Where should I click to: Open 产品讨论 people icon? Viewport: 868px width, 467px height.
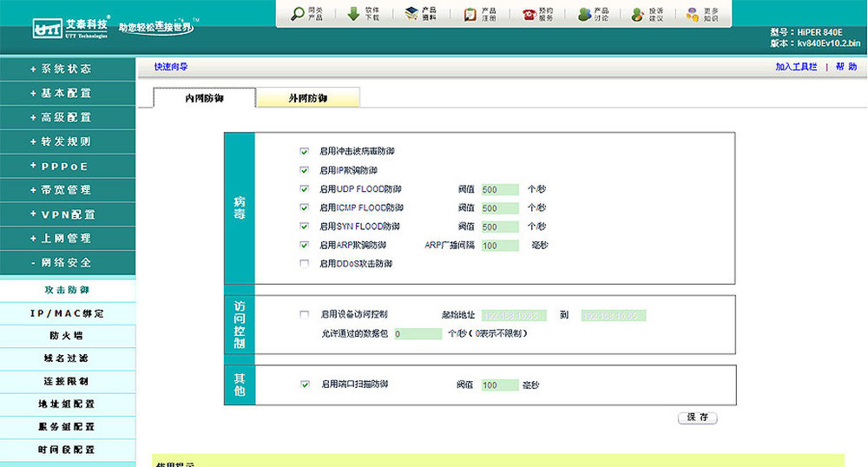coord(585,14)
